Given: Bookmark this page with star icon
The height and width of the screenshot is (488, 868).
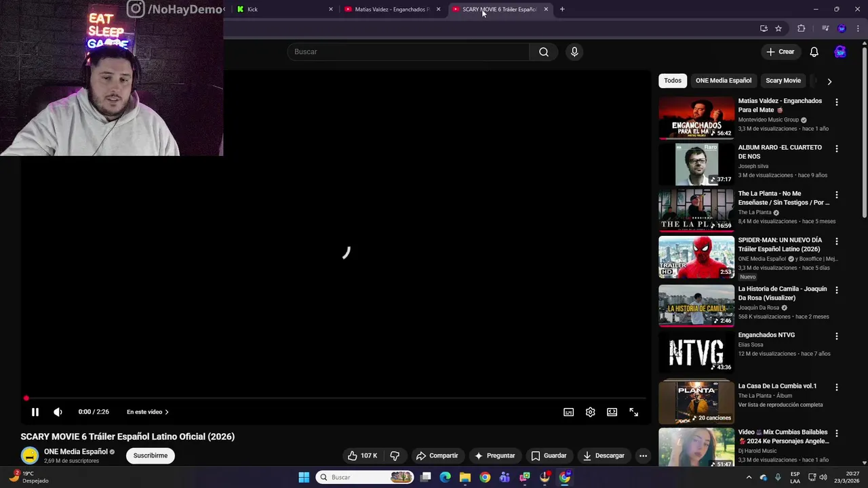Looking at the screenshot, I should 778,28.
